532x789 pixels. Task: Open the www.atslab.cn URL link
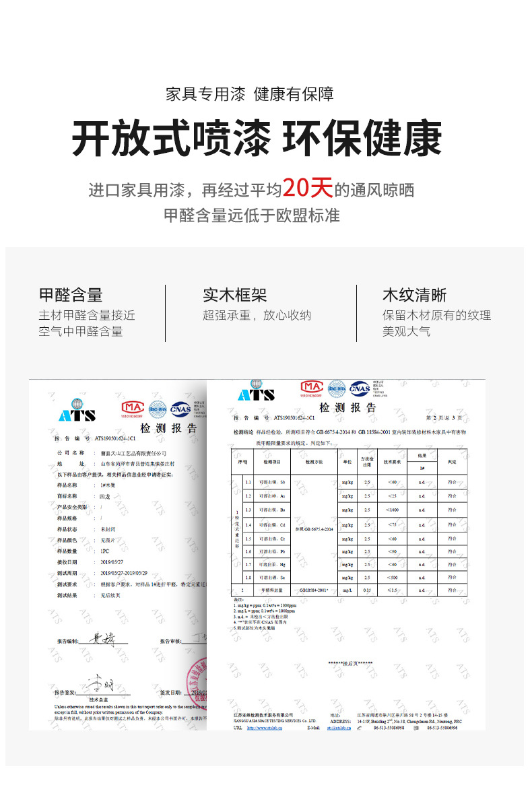264,728
